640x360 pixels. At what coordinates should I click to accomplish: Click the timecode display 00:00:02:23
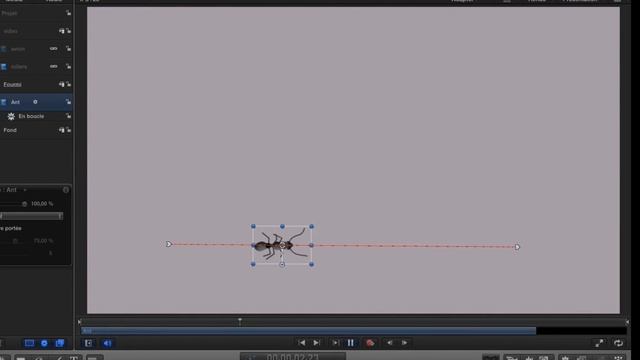[x=293, y=357]
